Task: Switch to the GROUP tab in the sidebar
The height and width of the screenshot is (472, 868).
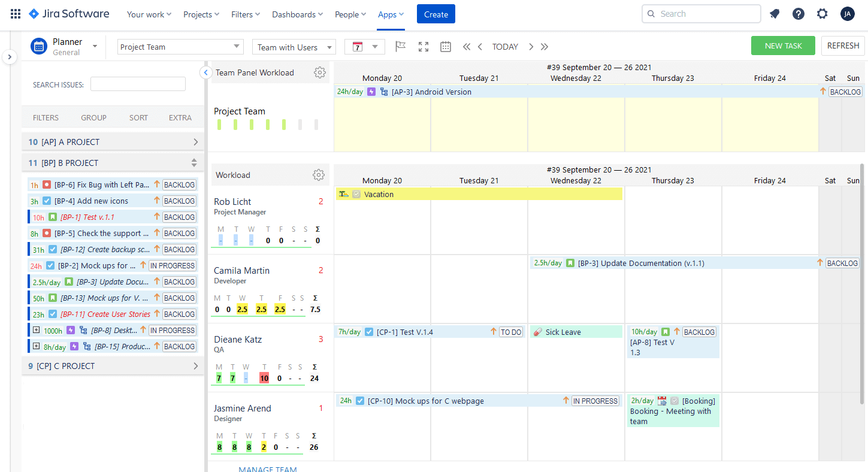Action: 93,117
